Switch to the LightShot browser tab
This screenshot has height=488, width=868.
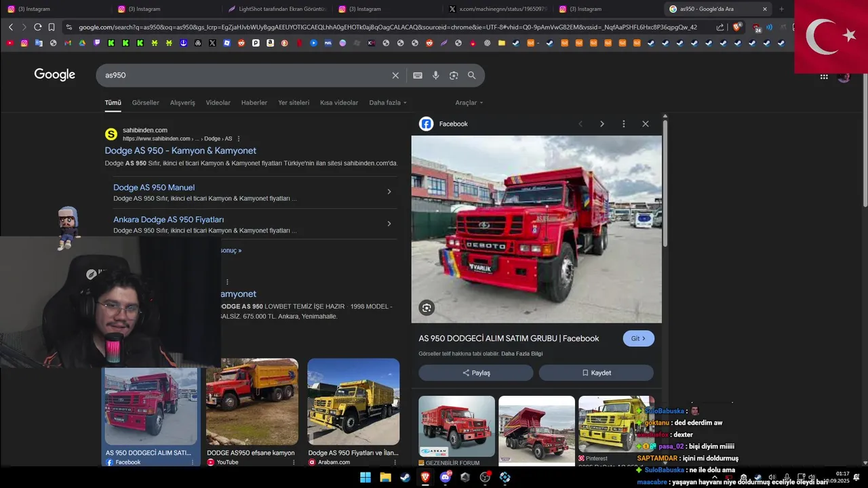coord(277,9)
